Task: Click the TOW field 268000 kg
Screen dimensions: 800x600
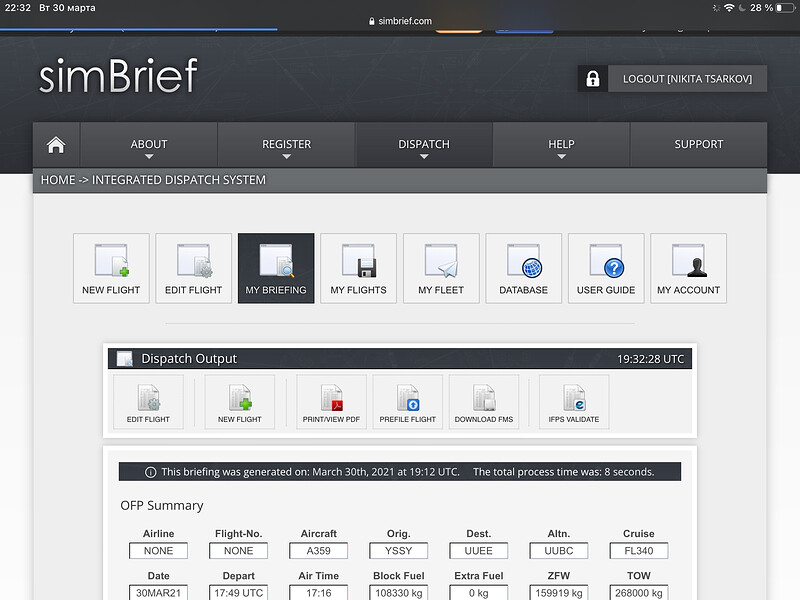Action: coord(639,593)
